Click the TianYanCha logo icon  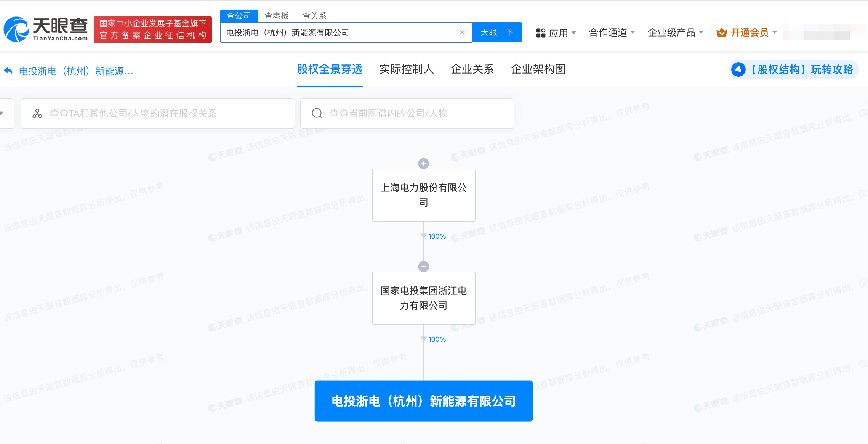16,29
